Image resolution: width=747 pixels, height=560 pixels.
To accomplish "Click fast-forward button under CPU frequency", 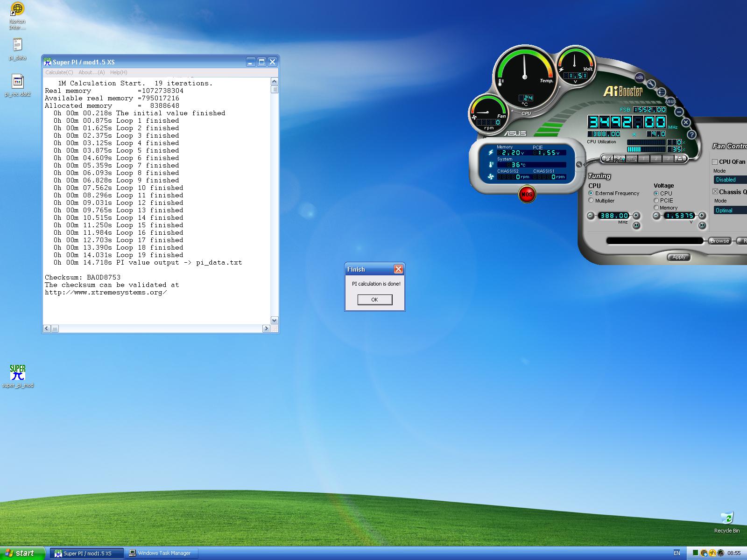I will 636,225.
